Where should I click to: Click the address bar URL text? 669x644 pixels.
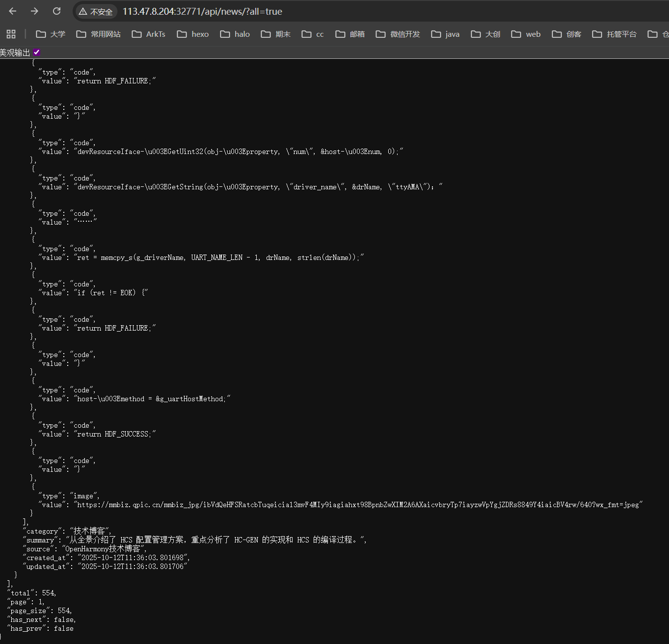[x=202, y=12]
